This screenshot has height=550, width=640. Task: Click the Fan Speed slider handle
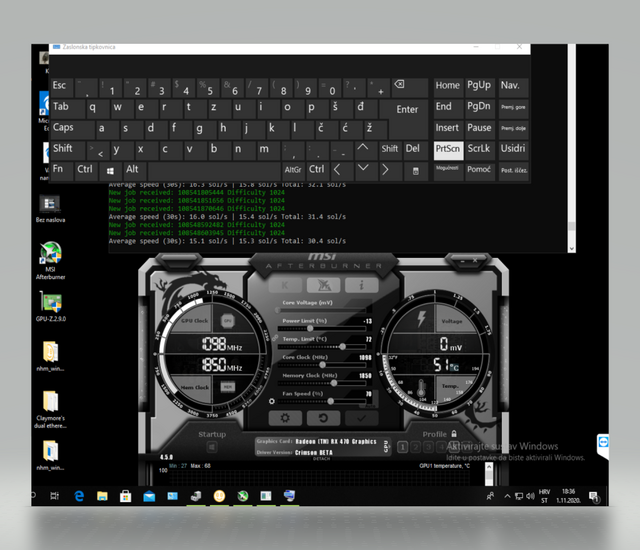point(331,401)
